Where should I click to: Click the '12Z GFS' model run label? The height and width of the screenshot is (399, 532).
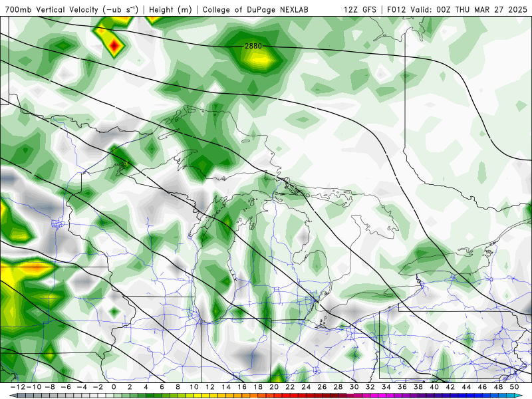360,9
